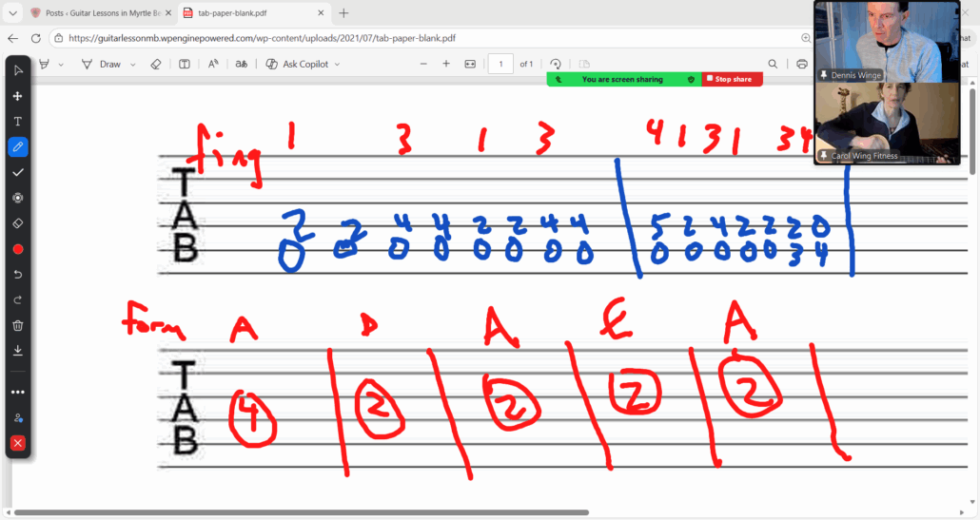
Task: Expand the Ask Copilot dropdown arrow
Action: coord(337,64)
